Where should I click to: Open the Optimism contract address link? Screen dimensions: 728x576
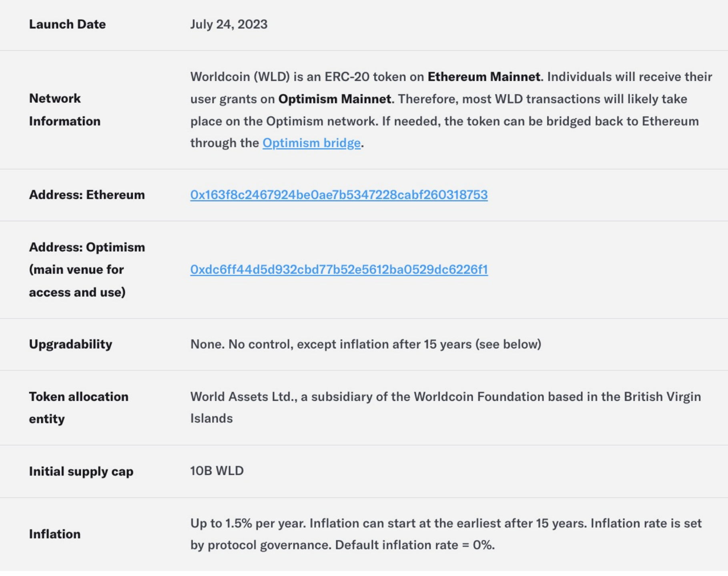click(339, 270)
